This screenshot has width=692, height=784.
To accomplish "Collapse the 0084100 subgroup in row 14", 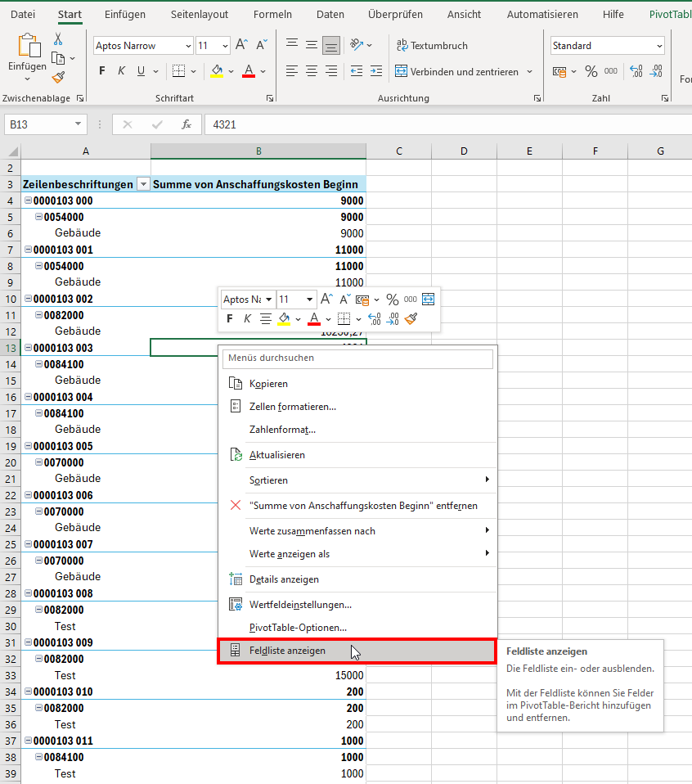I will tap(38, 364).
